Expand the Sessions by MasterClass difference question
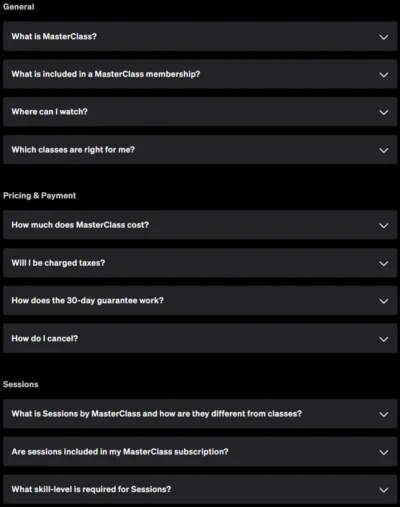 200,414
